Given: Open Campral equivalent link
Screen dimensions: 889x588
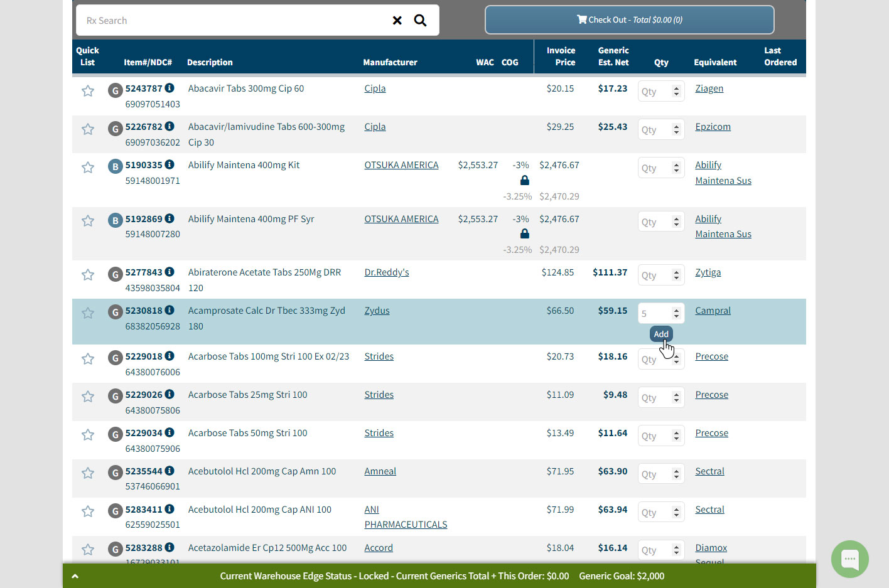Looking at the screenshot, I should click(713, 311).
